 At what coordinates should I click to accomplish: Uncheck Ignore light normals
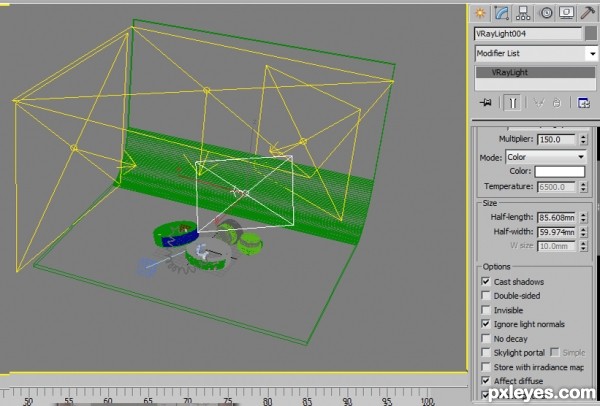coord(486,324)
